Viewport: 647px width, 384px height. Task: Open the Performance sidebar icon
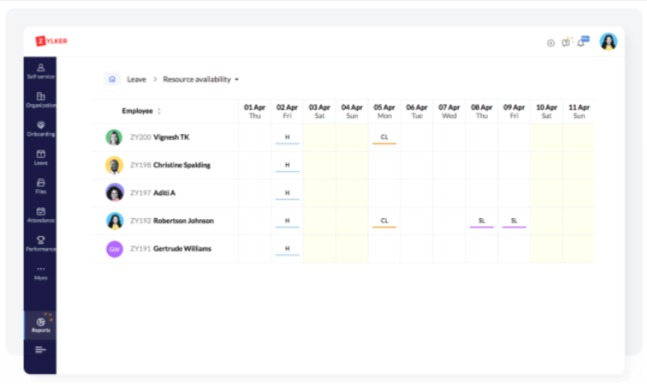40,243
